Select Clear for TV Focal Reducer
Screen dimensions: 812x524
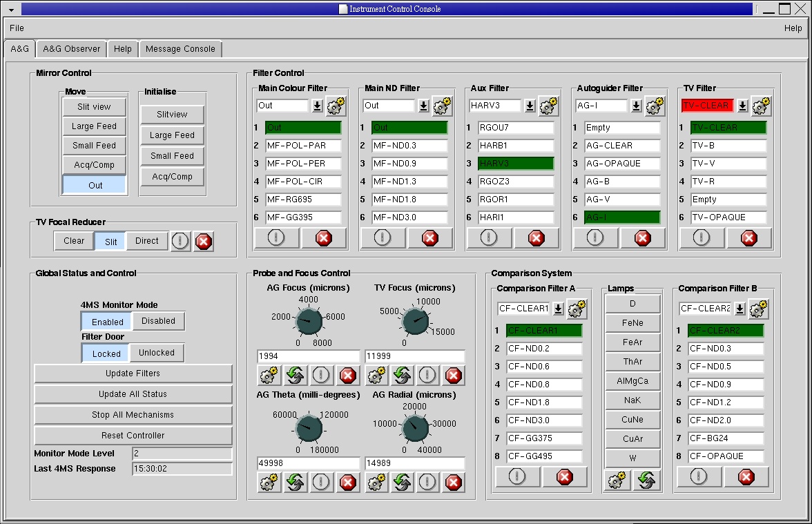(x=74, y=241)
